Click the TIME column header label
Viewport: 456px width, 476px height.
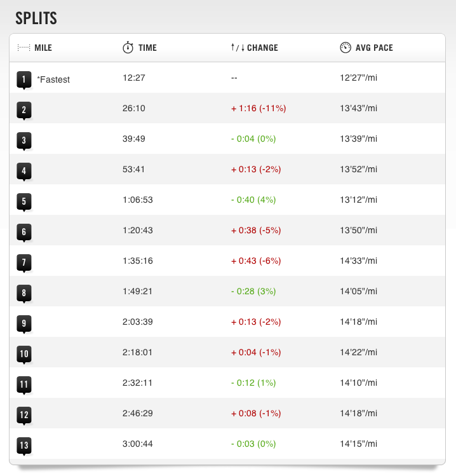tap(147, 48)
